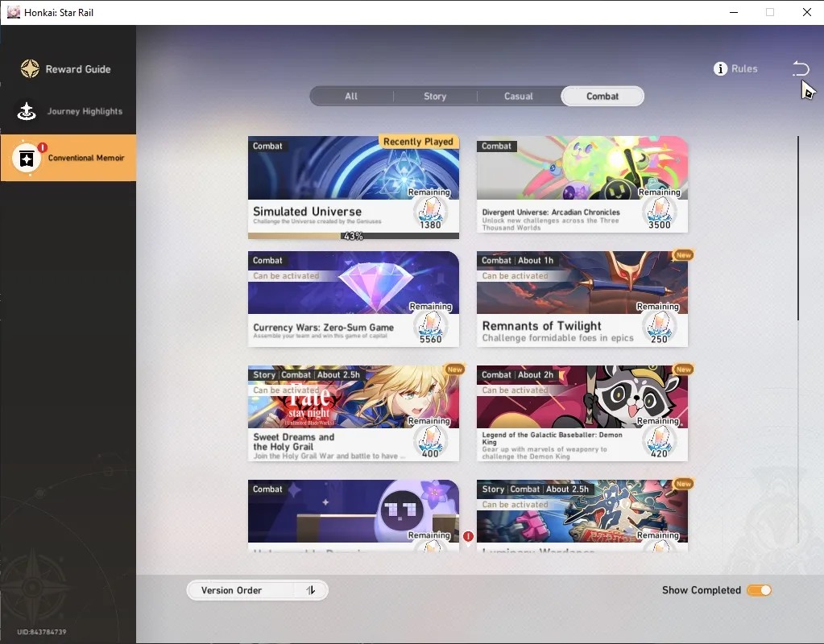Click the UID number text
The height and width of the screenshot is (644, 824).
42,632
